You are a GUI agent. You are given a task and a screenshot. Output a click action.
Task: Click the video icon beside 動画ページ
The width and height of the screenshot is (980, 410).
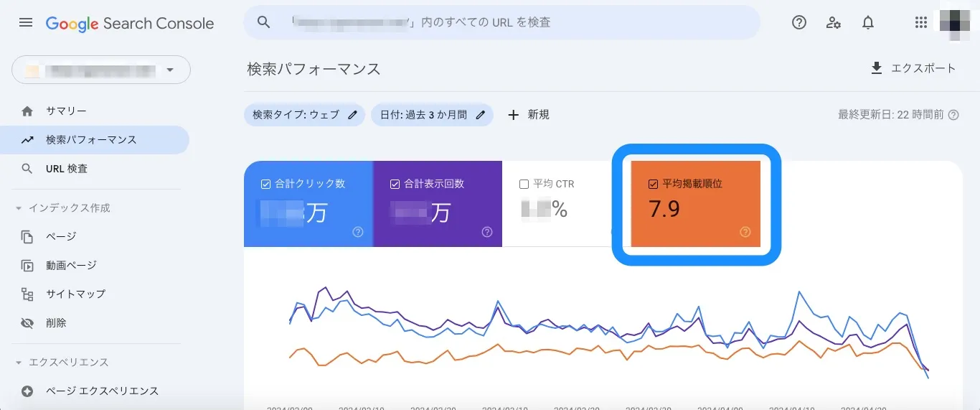coord(27,266)
